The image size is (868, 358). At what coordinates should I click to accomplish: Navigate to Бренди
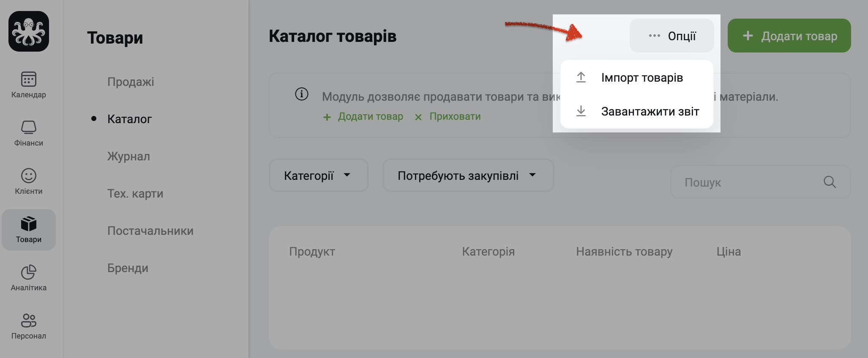click(128, 268)
